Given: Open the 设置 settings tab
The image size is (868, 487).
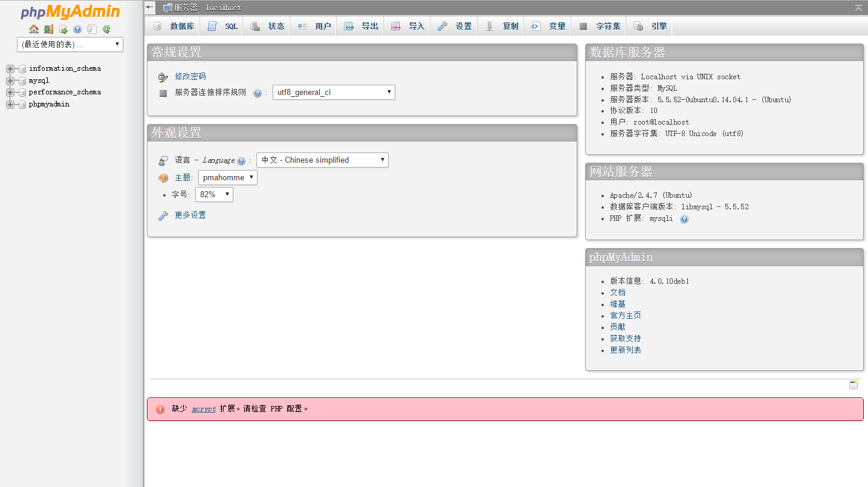Looking at the screenshot, I should tap(455, 26).
